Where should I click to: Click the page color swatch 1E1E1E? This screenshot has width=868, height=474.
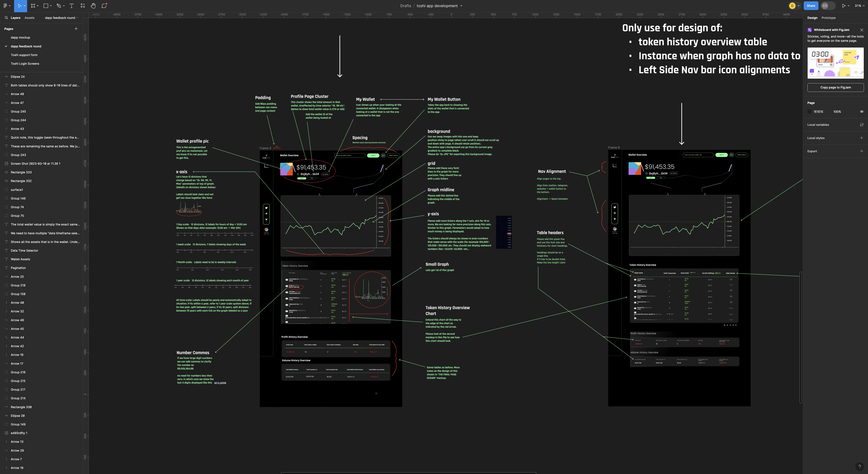click(x=810, y=112)
